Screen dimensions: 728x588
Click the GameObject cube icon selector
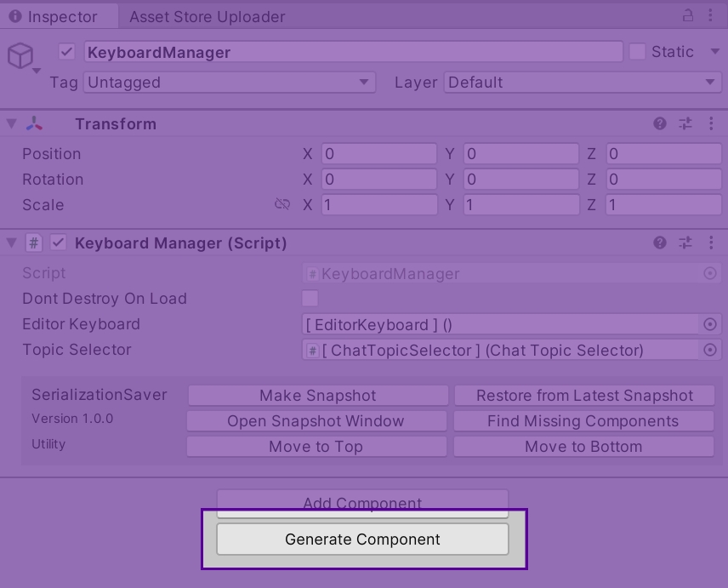(20, 56)
